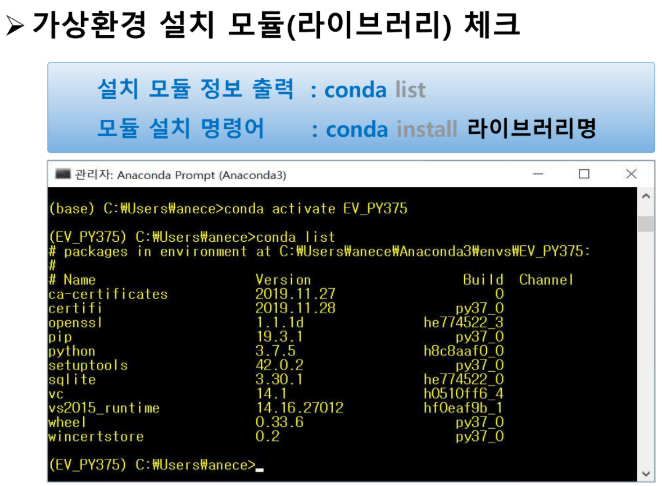
Task: Click vs2015_runtime build 'hf0eaf9b_1'
Action: click(464, 408)
